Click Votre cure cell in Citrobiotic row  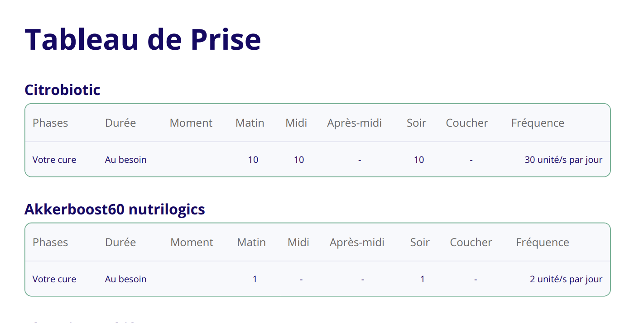[x=54, y=160]
